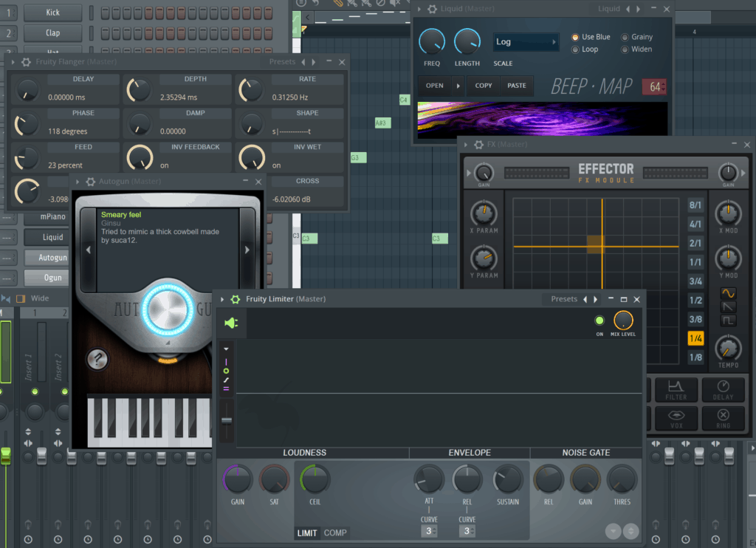Viewport: 756px width, 548px height.
Task: Click the Insert 1 clock latency icon
Action: click(29, 539)
